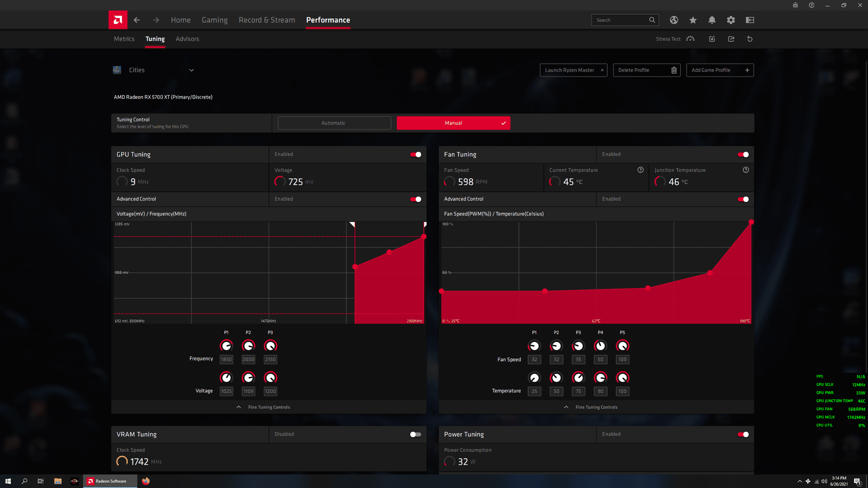The width and height of the screenshot is (868, 488).
Task: Show hidden system tray icons
Action: 800,481
